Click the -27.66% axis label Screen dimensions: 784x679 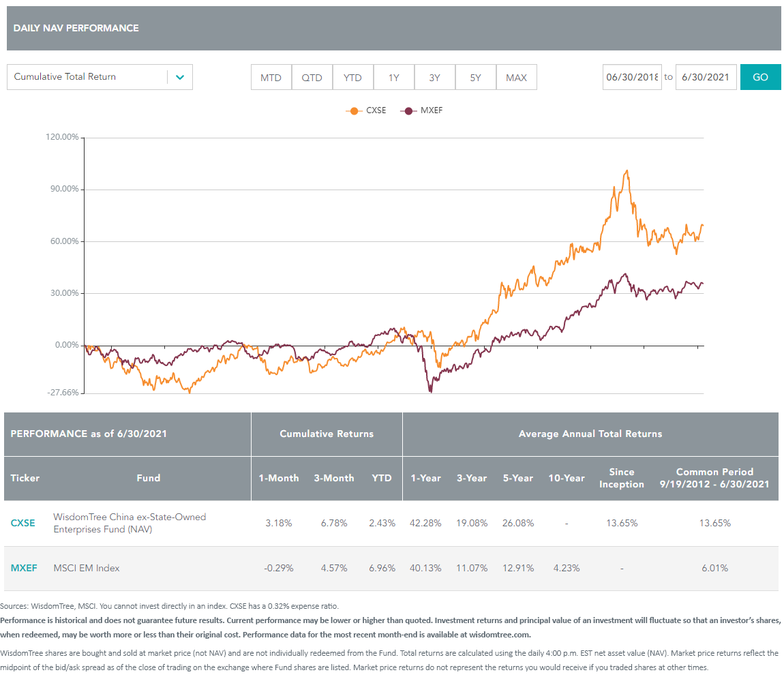63,393
